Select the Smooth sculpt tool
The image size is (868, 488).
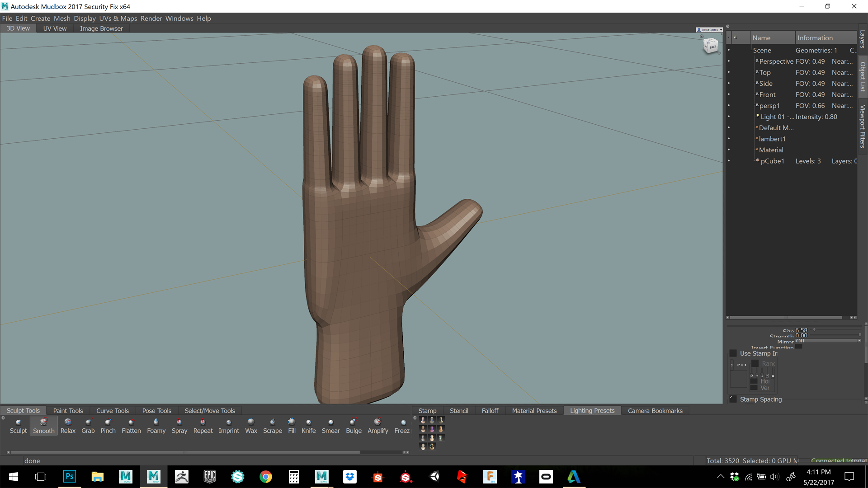43,425
